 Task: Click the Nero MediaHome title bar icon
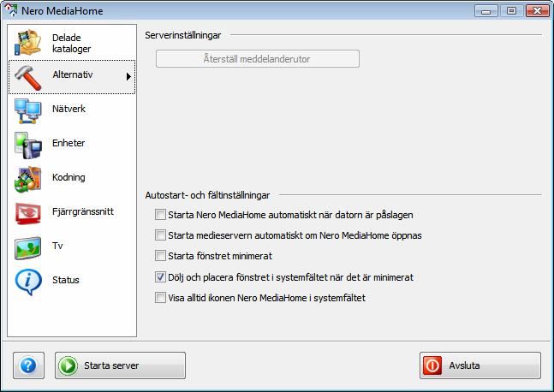pyautogui.click(x=11, y=10)
